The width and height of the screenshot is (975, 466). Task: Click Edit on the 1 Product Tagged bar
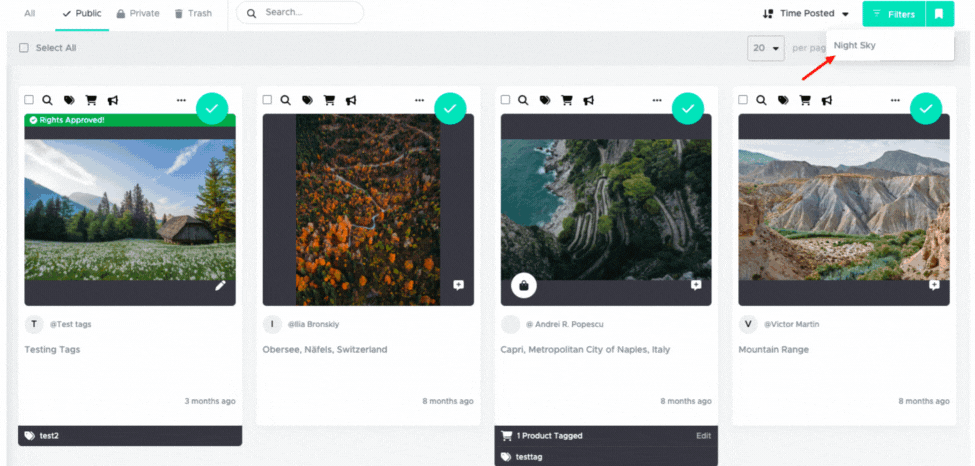coord(703,436)
